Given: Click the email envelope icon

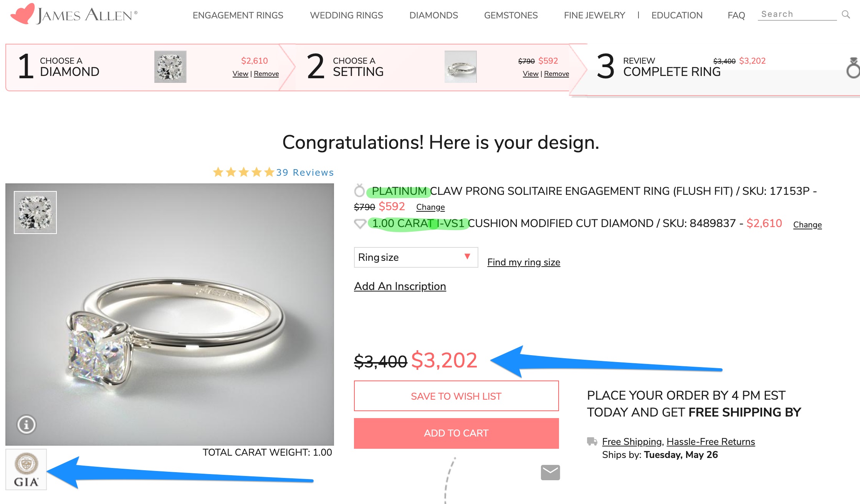Looking at the screenshot, I should [x=550, y=473].
